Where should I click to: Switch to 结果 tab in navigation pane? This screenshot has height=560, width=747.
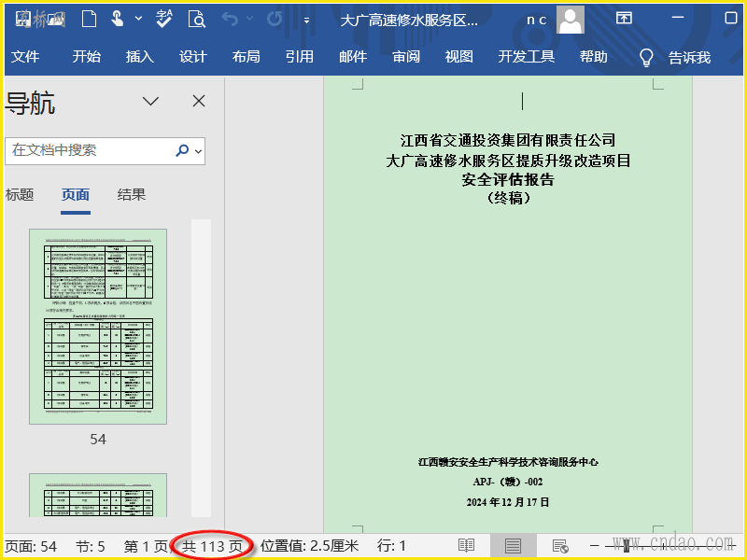pos(132,194)
